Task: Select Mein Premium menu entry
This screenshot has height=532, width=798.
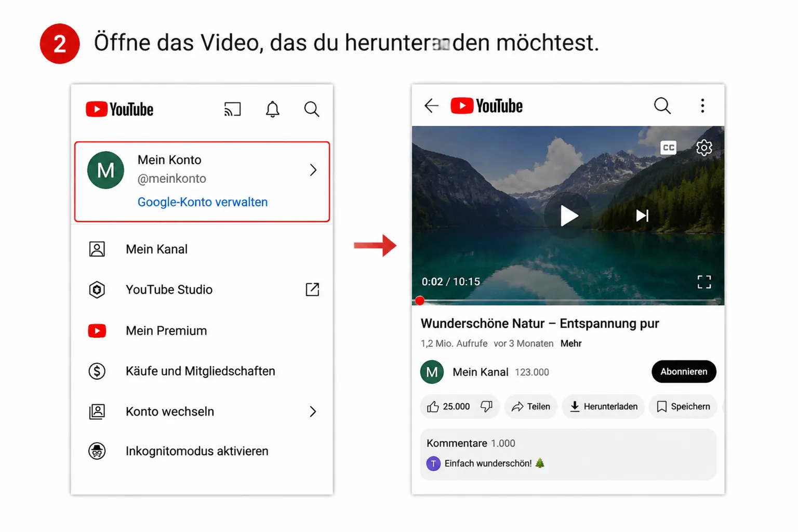Action: tap(202, 330)
